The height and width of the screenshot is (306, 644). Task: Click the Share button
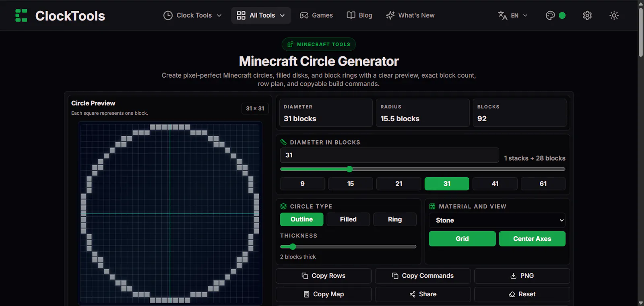(423, 294)
